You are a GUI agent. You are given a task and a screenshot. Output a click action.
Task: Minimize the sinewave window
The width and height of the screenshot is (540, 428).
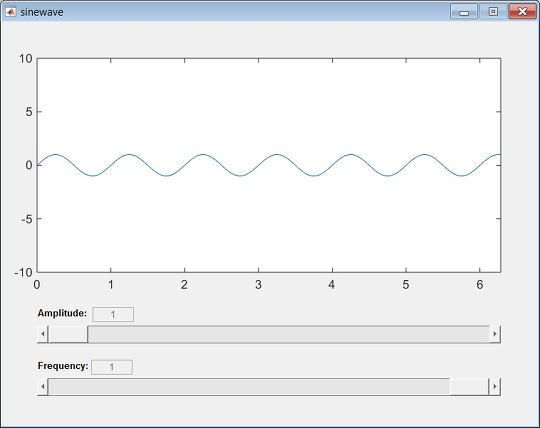[x=464, y=12]
